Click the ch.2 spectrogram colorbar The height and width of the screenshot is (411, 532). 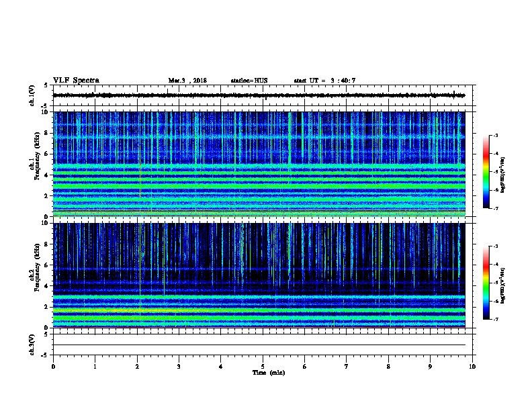pyautogui.click(x=486, y=283)
